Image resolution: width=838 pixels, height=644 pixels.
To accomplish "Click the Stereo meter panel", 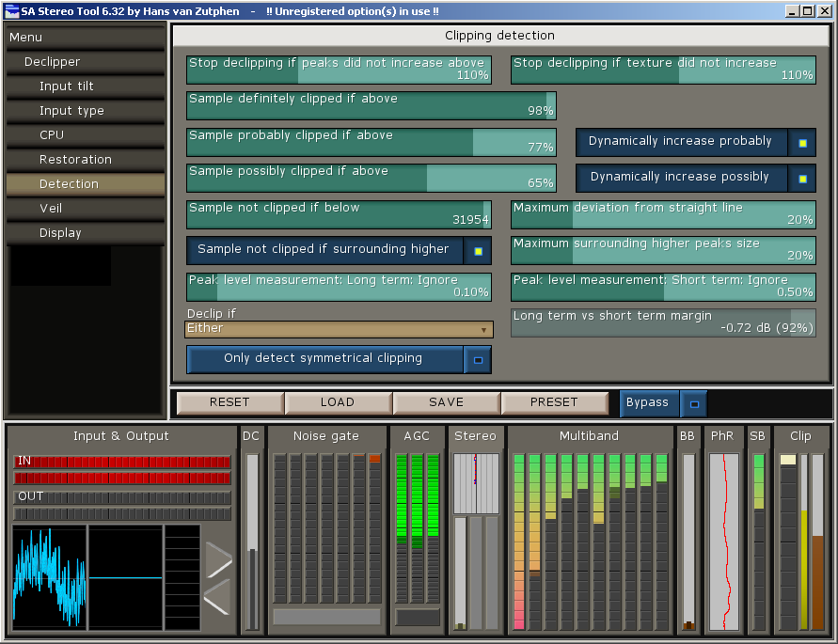I will click(x=476, y=530).
